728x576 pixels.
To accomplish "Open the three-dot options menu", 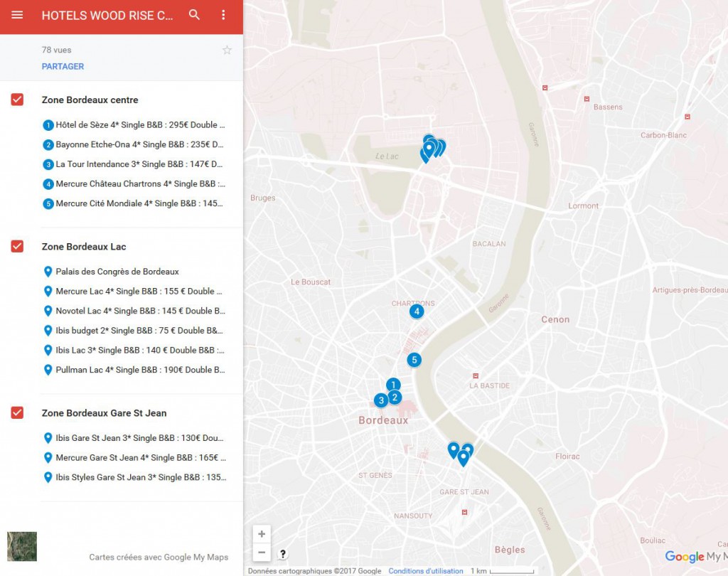I will [223, 15].
